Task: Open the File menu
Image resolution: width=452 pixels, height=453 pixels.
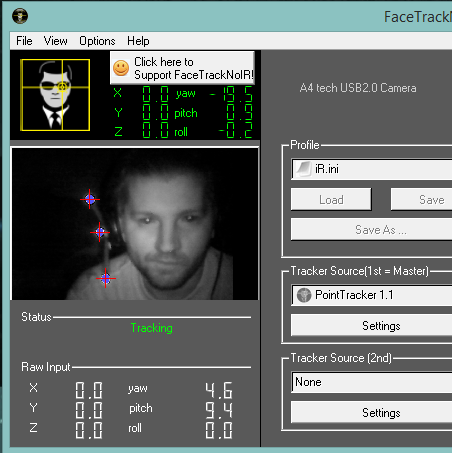Action: [24, 41]
